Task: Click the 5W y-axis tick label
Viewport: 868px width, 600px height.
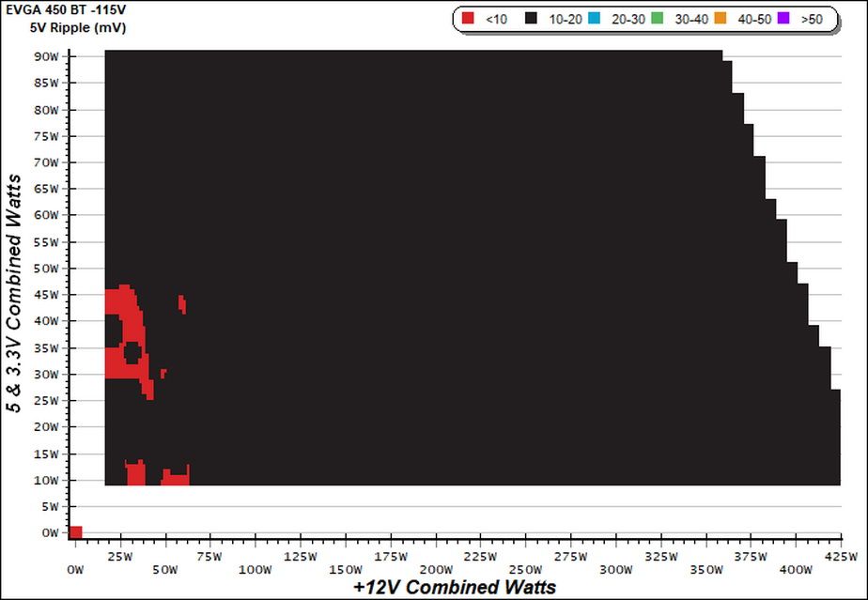Action: click(49, 506)
